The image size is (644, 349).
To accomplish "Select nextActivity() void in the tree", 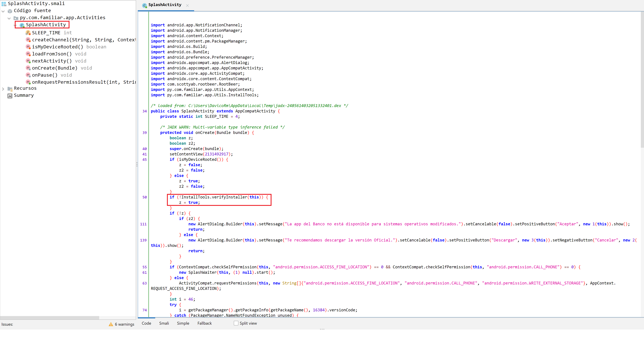I will (59, 61).
